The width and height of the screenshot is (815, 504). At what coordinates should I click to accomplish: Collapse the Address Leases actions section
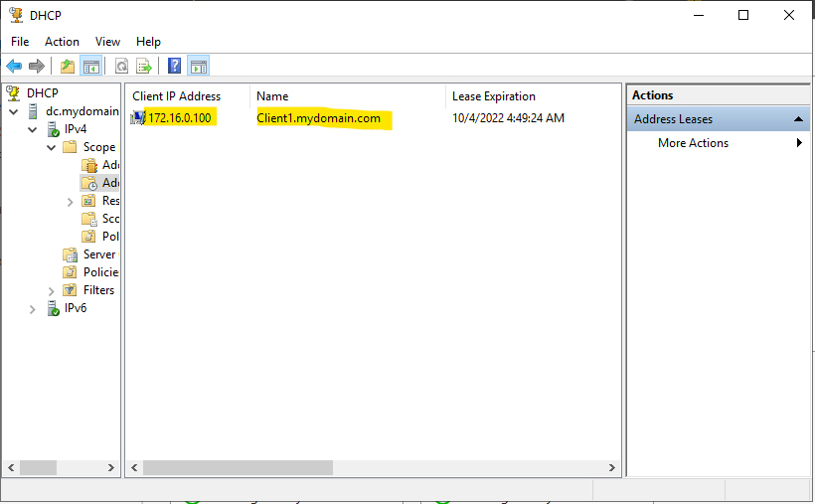(799, 119)
